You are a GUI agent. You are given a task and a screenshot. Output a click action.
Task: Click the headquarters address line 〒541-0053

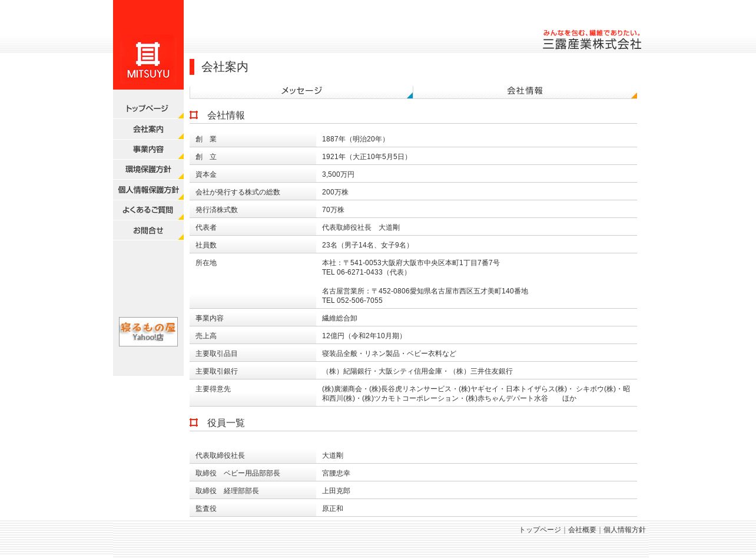pos(411,263)
